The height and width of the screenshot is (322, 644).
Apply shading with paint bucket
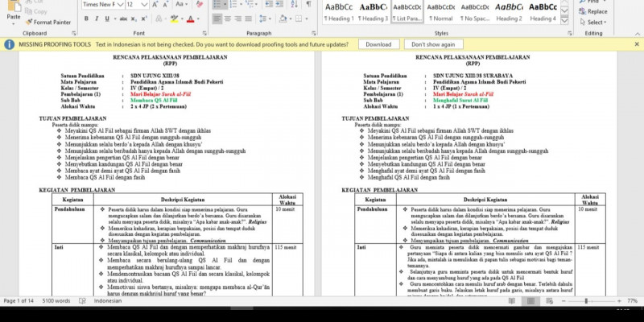pyautogui.click(x=283, y=19)
